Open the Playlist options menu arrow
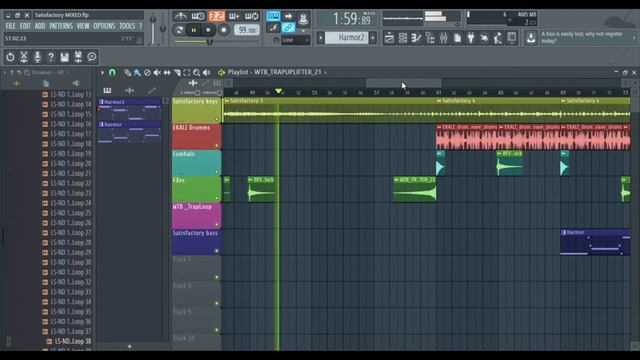 pos(102,72)
